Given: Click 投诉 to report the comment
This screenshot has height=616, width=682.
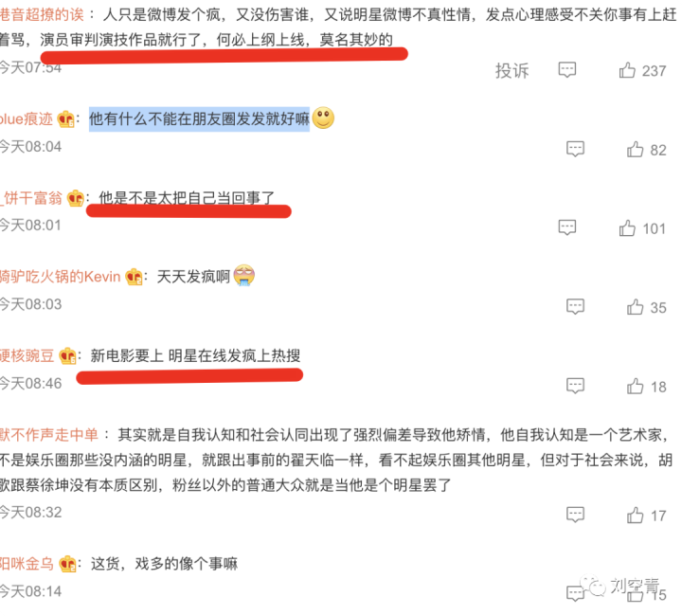Looking at the screenshot, I should 511,70.
